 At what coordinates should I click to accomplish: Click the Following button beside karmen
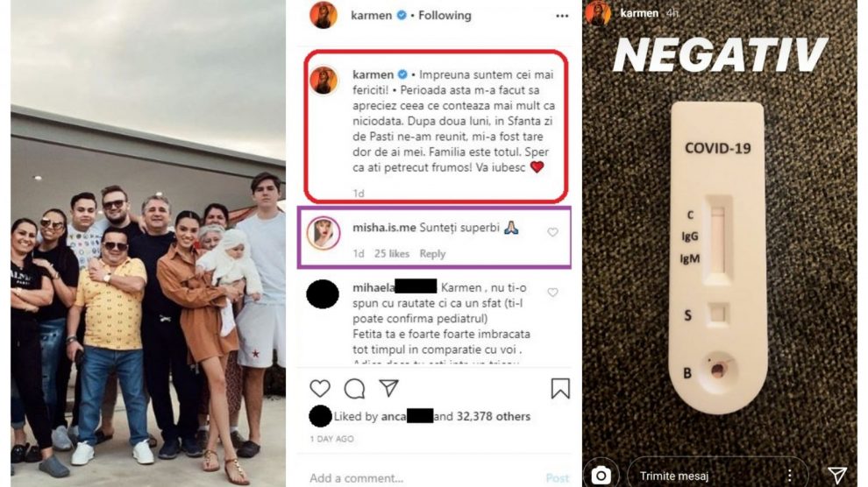pos(445,16)
